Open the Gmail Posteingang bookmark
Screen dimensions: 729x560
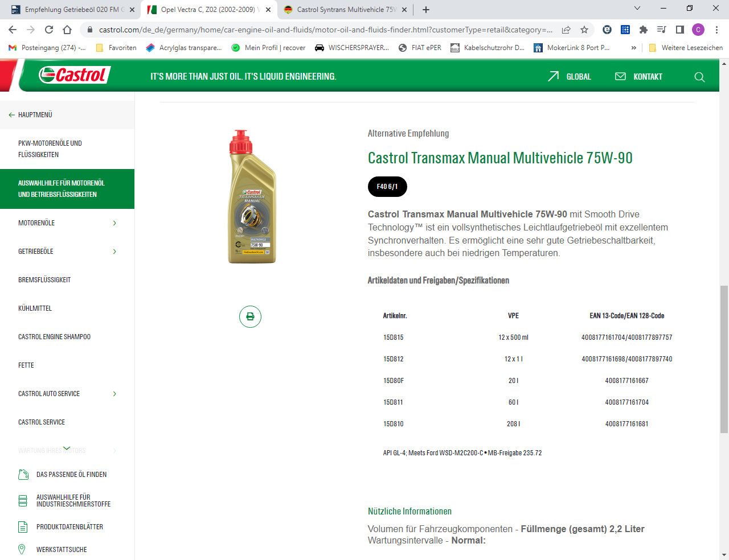click(48, 48)
